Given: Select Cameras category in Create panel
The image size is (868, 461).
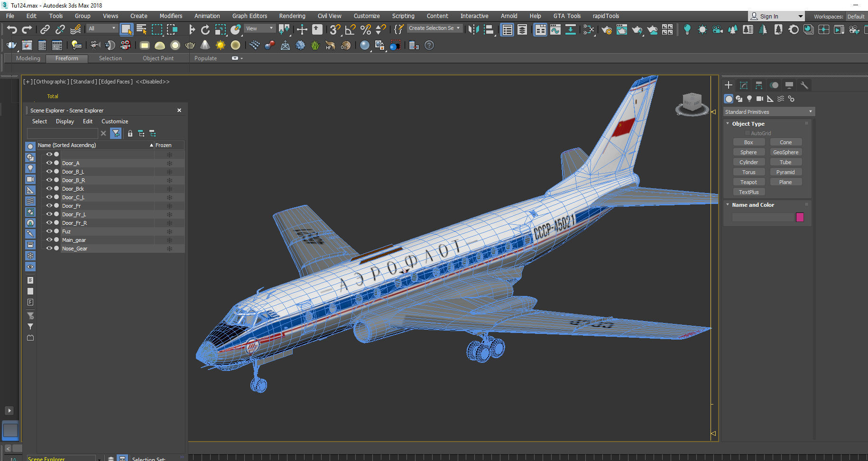Looking at the screenshot, I should [x=760, y=99].
